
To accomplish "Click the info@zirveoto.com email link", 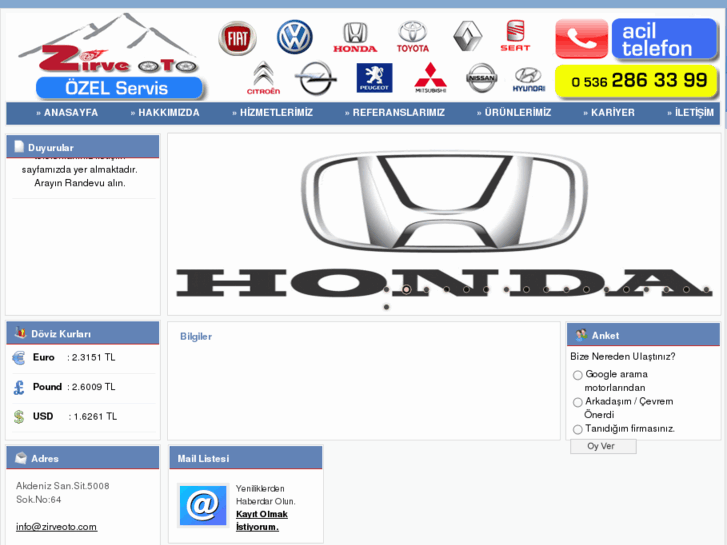I will [x=57, y=527].
